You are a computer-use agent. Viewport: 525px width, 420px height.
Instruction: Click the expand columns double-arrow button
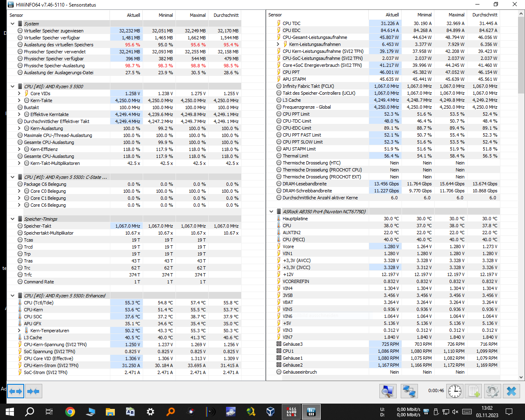tap(16, 391)
